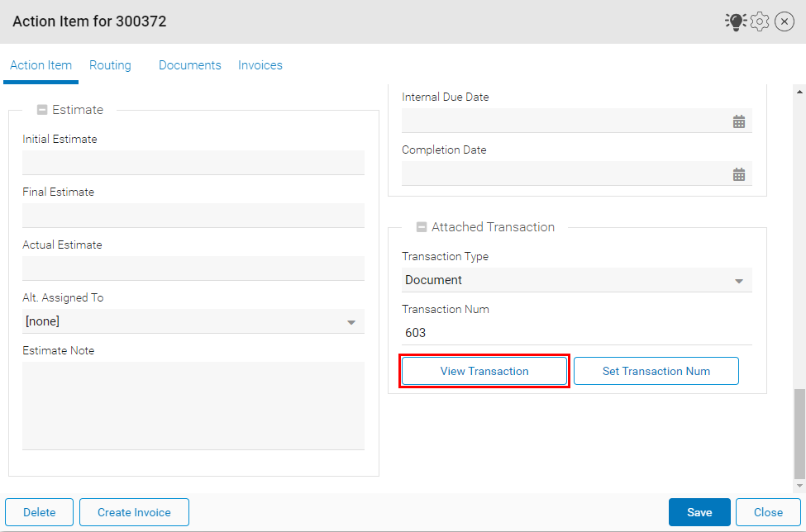Click the Delete button
The width and height of the screenshot is (806, 532).
[x=39, y=512]
